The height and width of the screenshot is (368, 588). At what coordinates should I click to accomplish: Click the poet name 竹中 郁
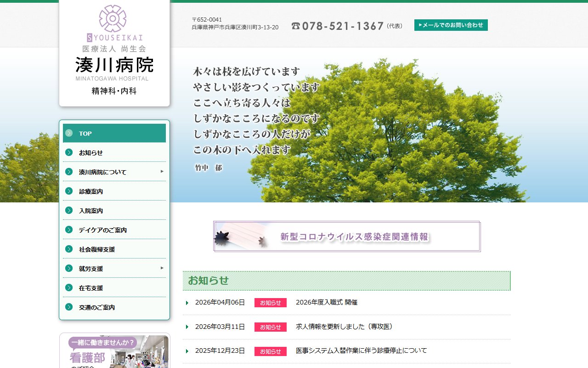click(209, 168)
